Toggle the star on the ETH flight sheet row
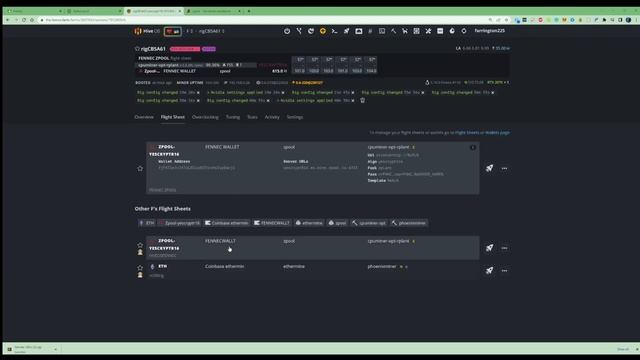The height and width of the screenshot is (360, 640). [140, 267]
